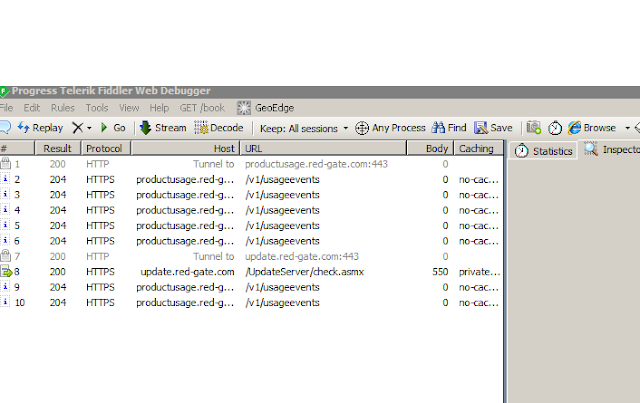
Task: Click the timer stopwatch toolbar icon
Action: click(555, 128)
